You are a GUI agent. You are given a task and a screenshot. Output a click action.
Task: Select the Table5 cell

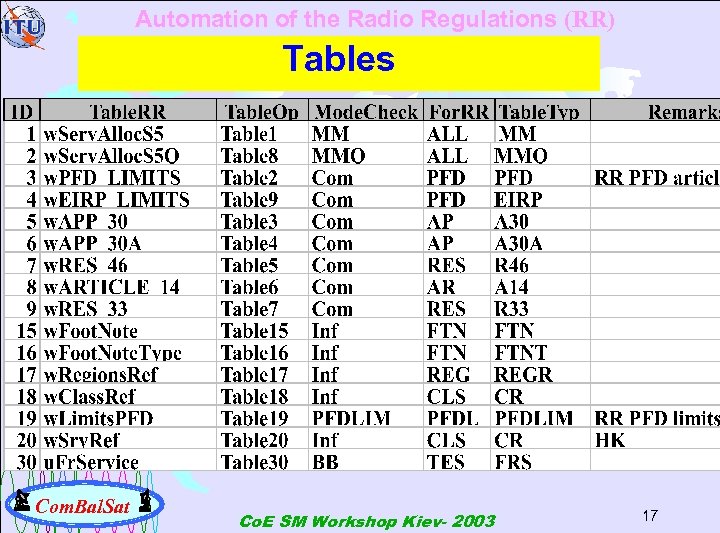(262, 265)
